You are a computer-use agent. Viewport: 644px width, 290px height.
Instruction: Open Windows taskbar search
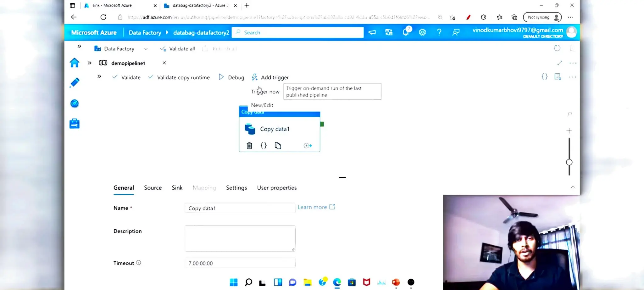pyautogui.click(x=248, y=282)
